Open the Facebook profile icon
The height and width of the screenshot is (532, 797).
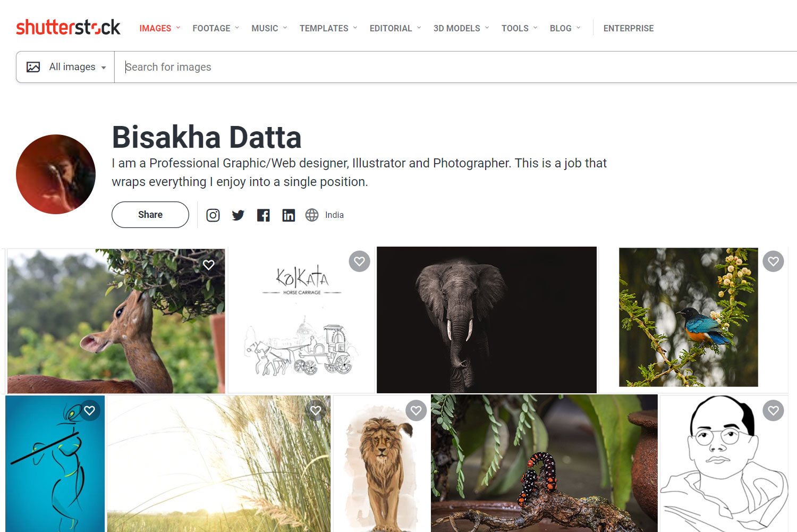click(x=264, y=215)
